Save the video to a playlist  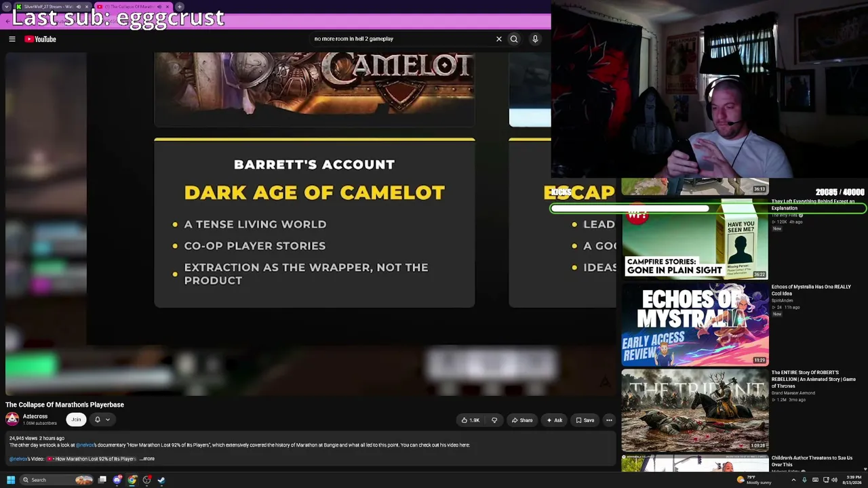click(585, 420)
